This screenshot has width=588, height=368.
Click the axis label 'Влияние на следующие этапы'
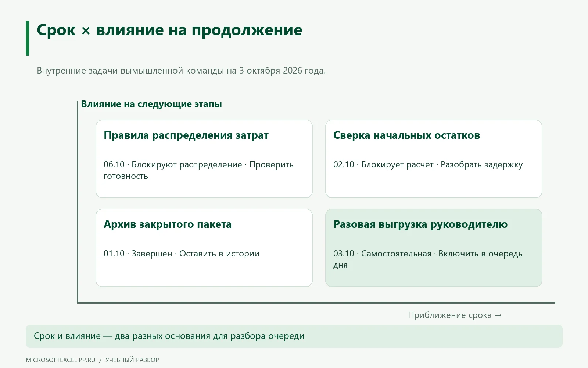[151, 104]
